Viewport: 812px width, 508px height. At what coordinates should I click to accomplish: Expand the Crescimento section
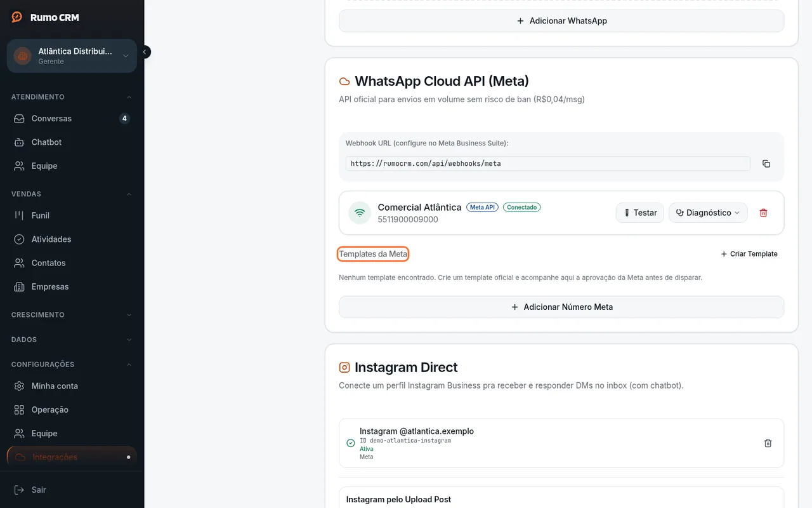point(72,315)
